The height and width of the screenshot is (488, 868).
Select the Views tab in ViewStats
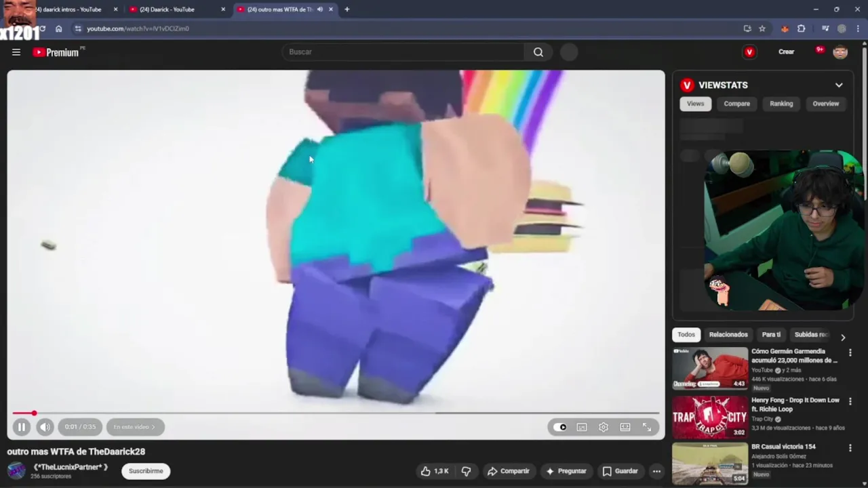point(695,104)
